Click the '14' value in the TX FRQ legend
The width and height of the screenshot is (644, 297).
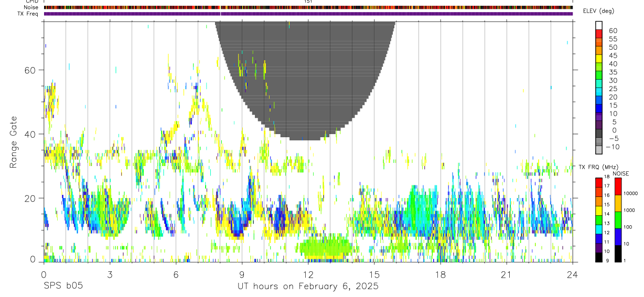point(607,214)
